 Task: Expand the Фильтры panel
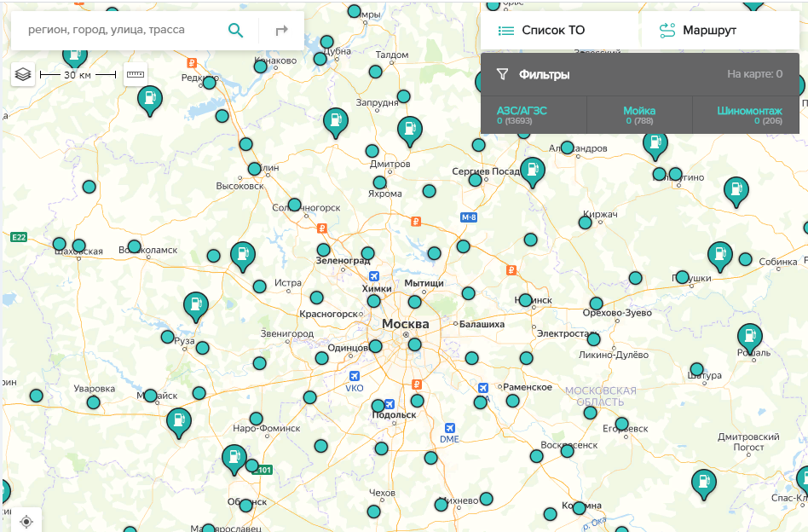(545, 74)
